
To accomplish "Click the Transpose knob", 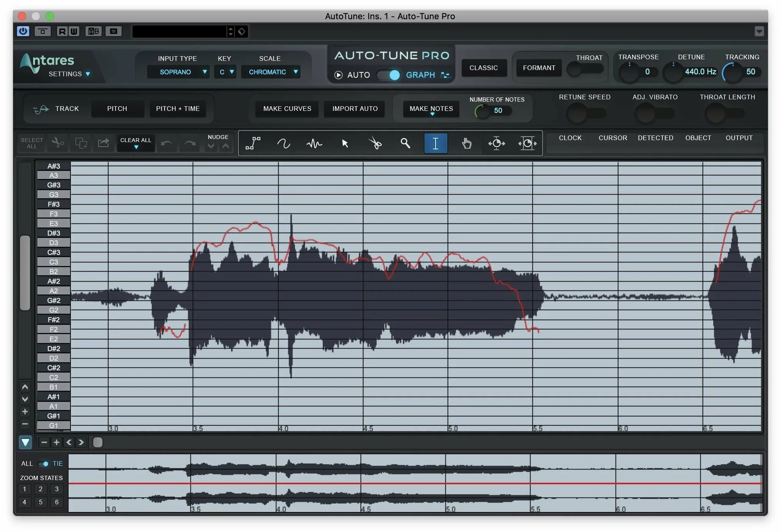I will (629, 72).
